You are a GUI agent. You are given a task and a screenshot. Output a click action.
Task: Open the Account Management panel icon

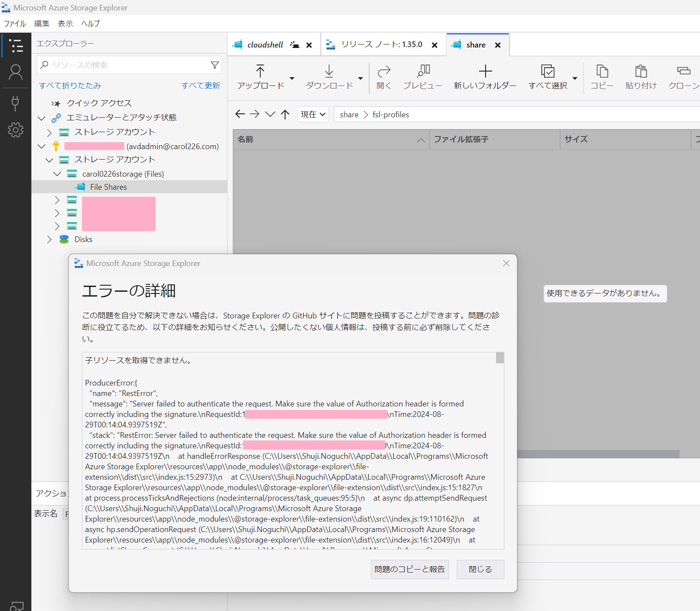click(x=16, y=72)
